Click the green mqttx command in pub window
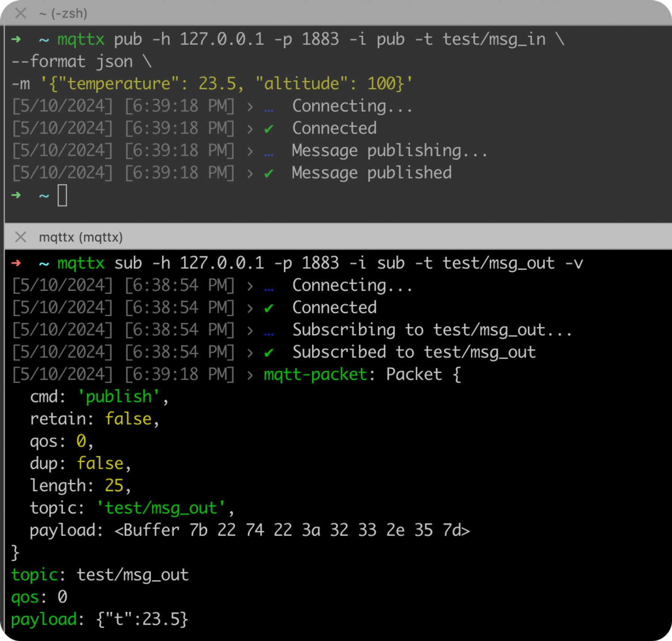672x641 pixels. point(80,39)
